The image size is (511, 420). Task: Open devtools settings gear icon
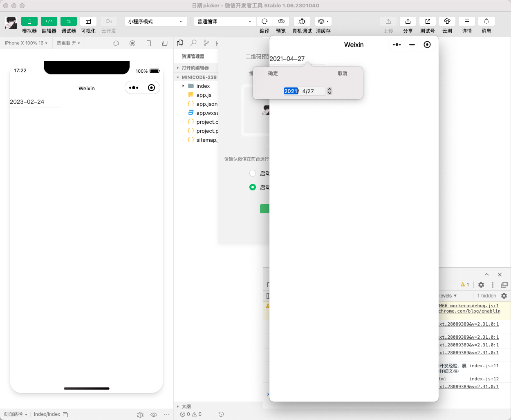click(481, 285)
